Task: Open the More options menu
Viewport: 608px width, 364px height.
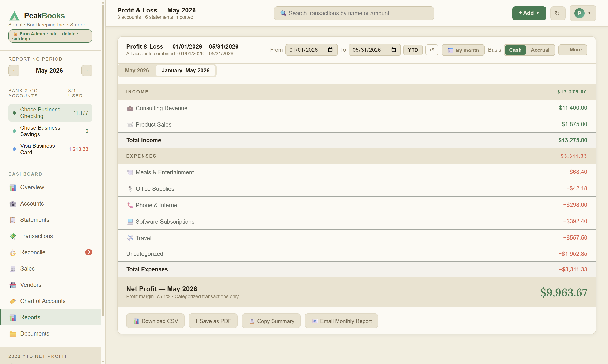Action: [573, 50]
